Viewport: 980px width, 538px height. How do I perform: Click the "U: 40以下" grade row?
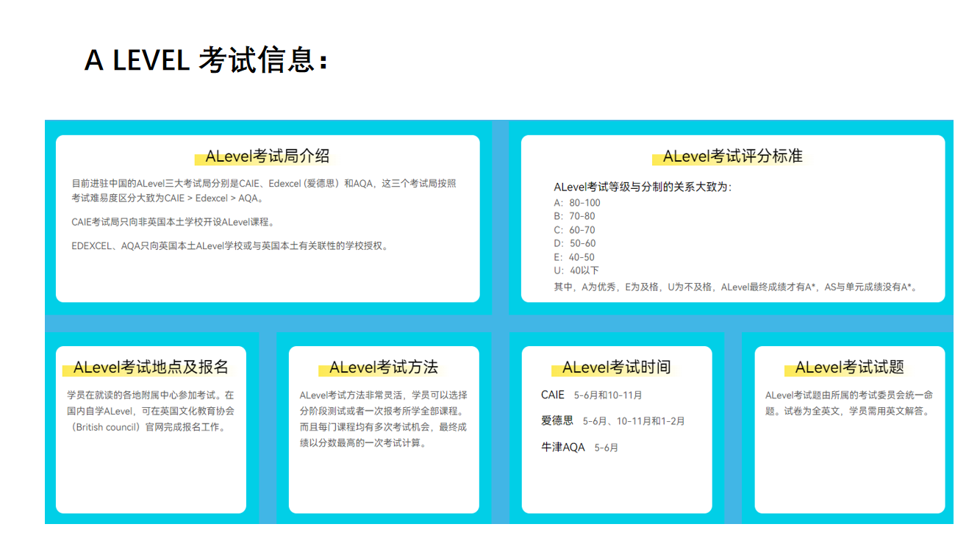pyautogui.click(x=577, y=270)
